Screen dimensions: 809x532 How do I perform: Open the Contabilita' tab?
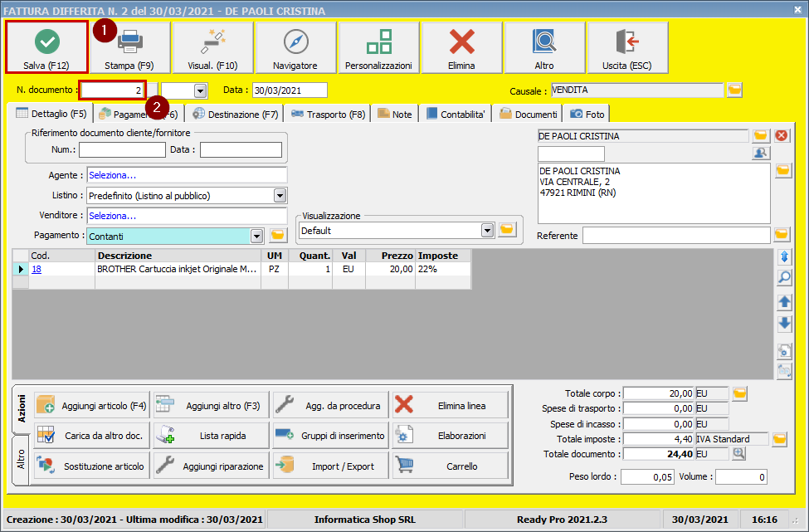[456, 114]
